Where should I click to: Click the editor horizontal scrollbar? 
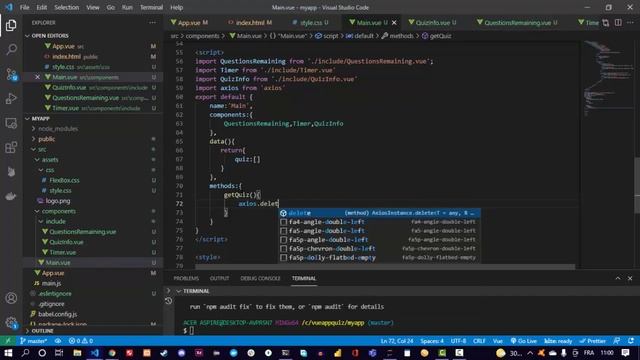[385, 267]
